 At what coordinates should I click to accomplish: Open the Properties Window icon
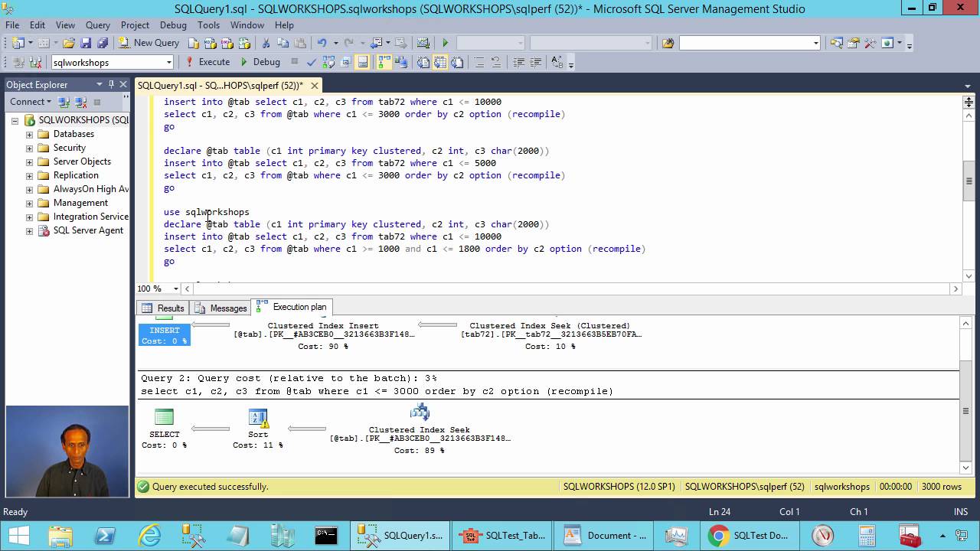pos(853,43)
